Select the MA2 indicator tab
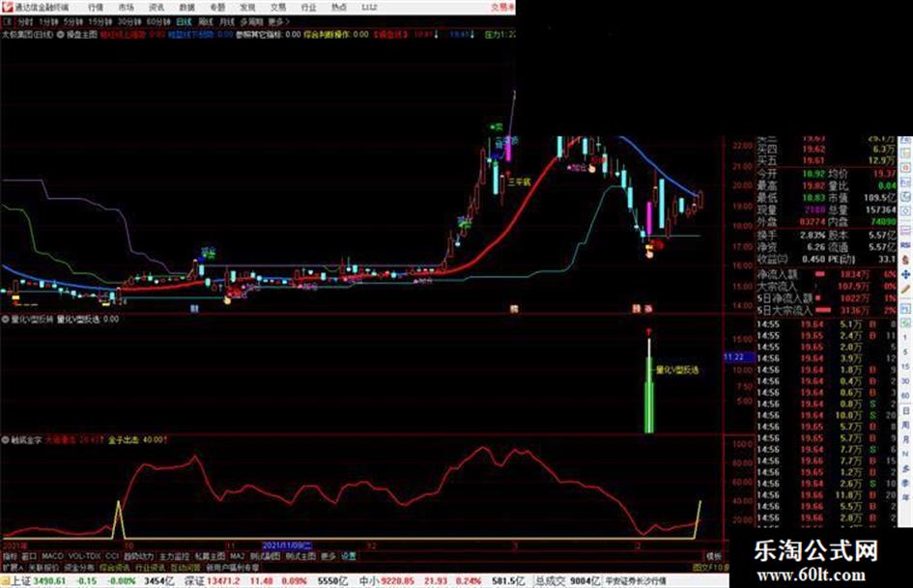This screenshot has height=588, width=913. click(x=237, y=556)
